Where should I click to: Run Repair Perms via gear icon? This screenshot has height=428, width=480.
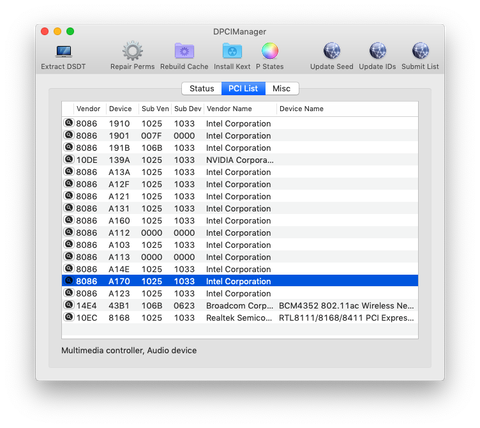tap(132, 51)
